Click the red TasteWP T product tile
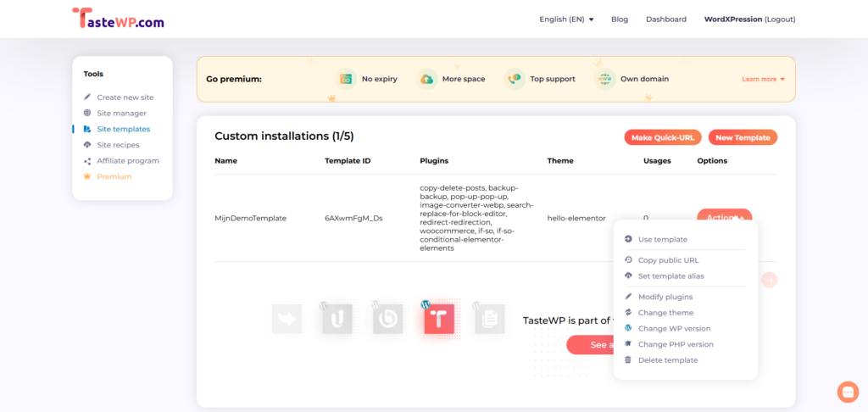Screen dimensions: 868x412 click(440, 319)
